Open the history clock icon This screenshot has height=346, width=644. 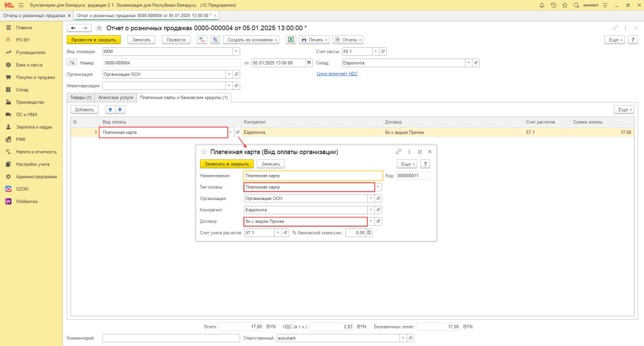553,5
